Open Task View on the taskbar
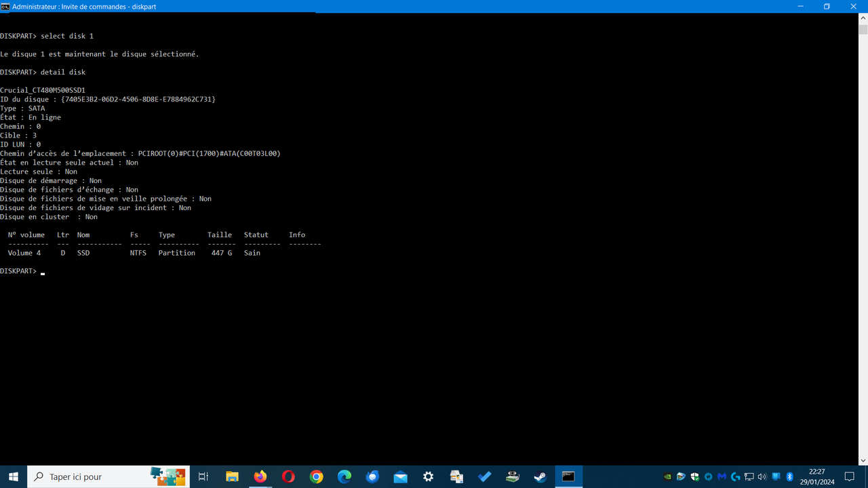The height and width of the screenshot is (488, 868). click(203, 476)
